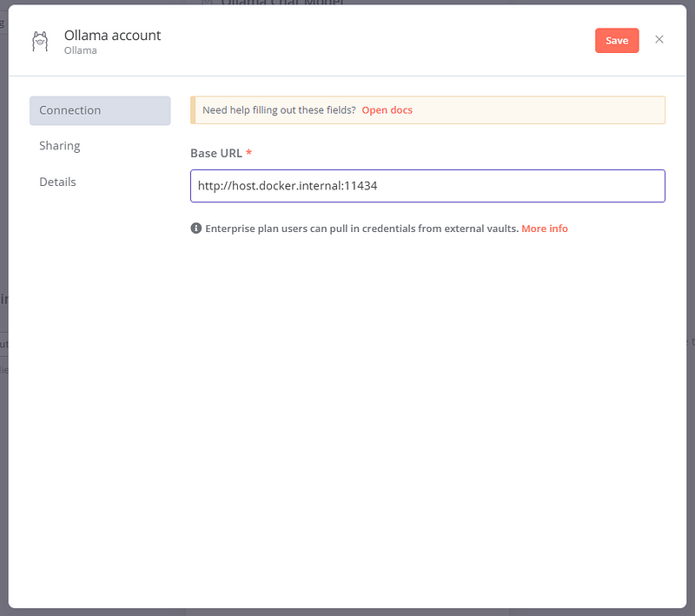Click the Ollama account title to rename
The image size is (695, 616).
pos(113,36)
